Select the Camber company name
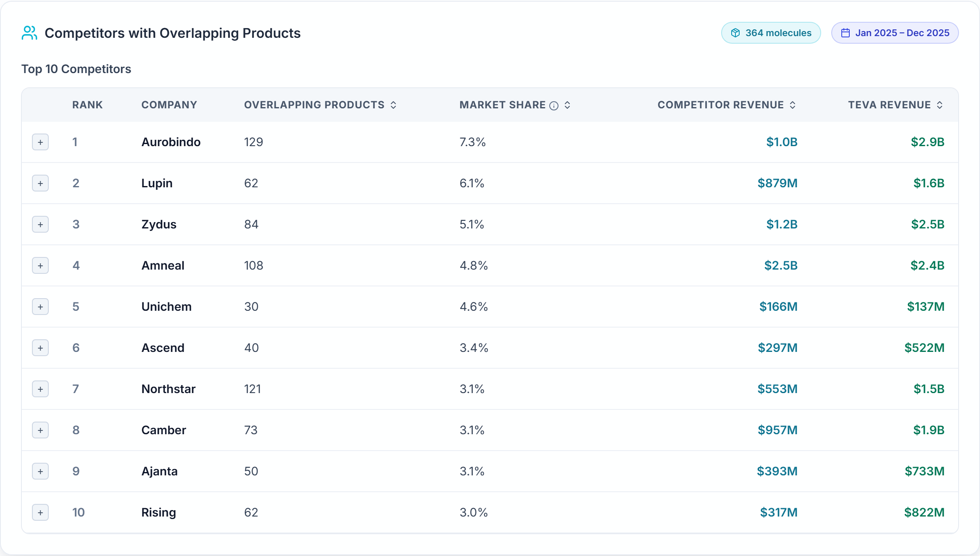This screenshot has height=556, width=980. 164,430
